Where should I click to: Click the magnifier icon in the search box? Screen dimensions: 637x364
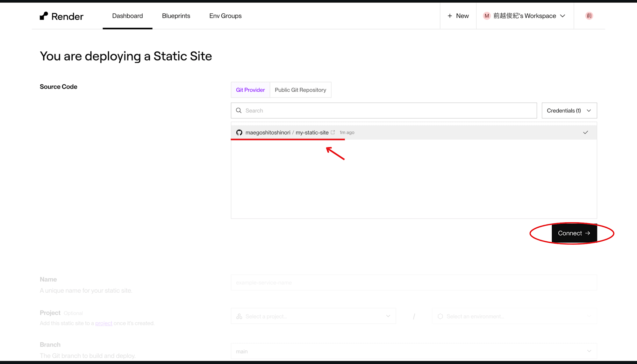pos(239,111)
